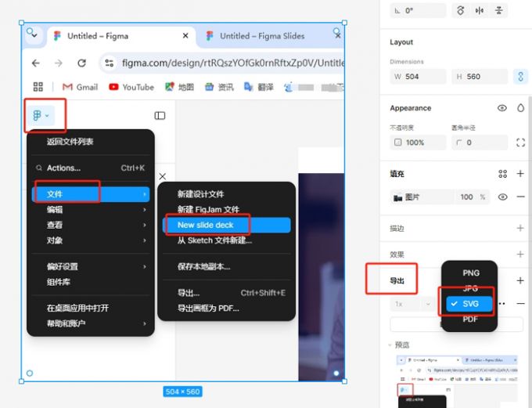Close the panel with the X icon
The image size is (532, 408).
coord(163,176)
